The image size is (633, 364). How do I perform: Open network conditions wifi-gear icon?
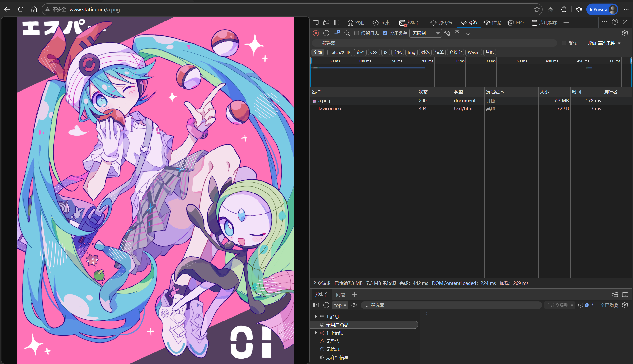447,33
